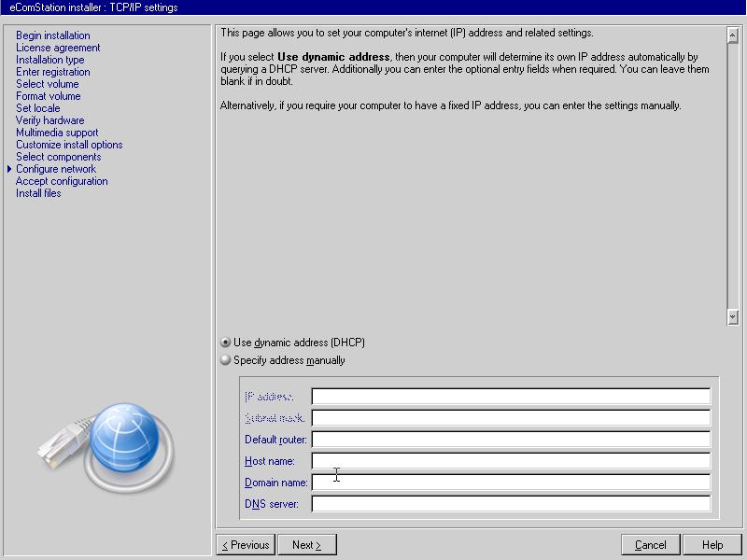Click the help text scroll up arrow

pyautogui.click(x=733, y=35)
